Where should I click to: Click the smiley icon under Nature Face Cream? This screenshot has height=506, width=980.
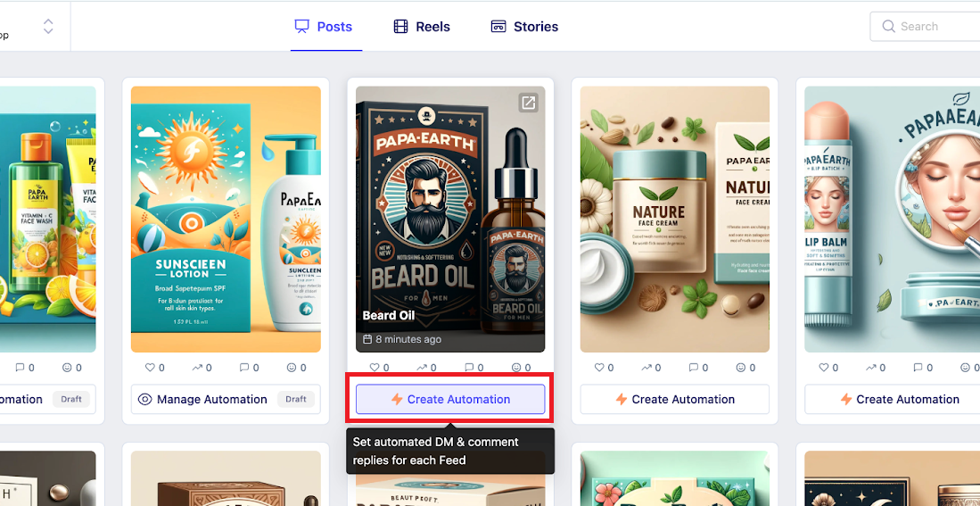tap(741, 368)
